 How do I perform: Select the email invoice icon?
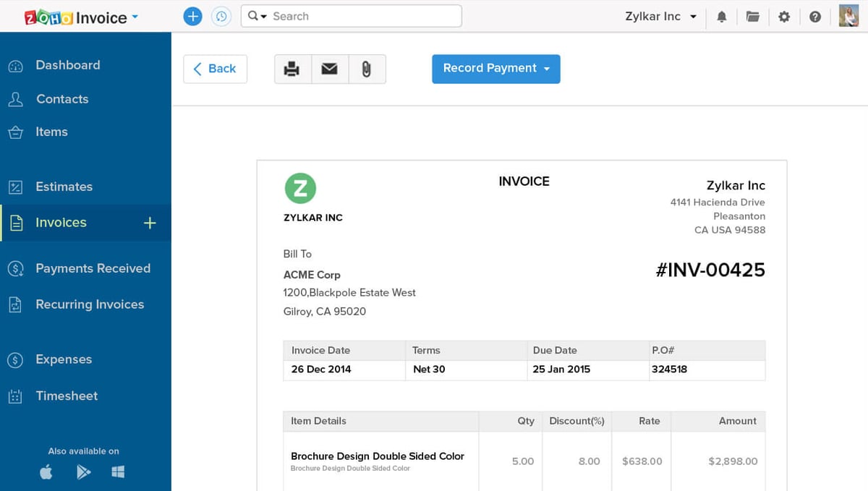(x=330, y=69)
